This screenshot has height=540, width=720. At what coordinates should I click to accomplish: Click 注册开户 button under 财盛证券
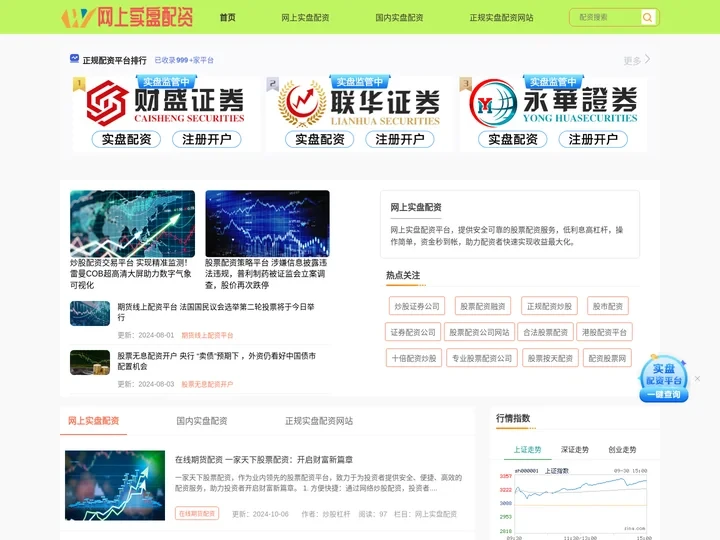tap(207, 139)
